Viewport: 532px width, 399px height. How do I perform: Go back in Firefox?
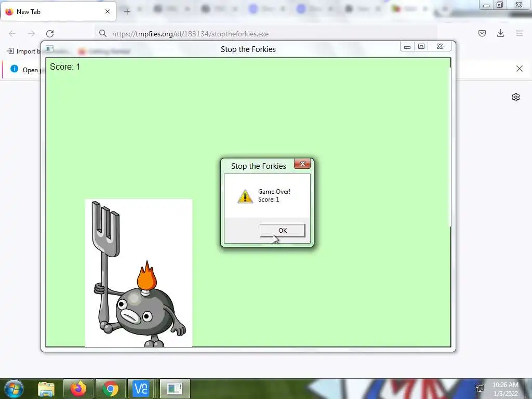tap(12, 34)
